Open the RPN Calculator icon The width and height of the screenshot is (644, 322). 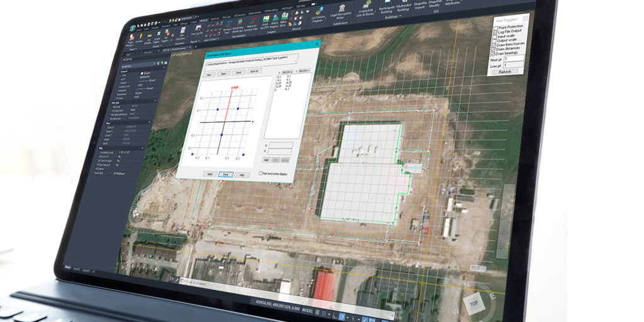[x=183, y=34]
